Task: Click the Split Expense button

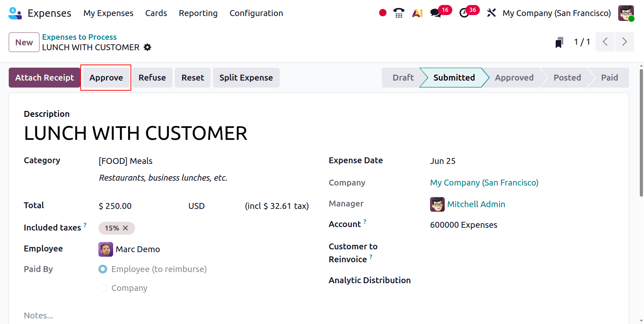Action: [x=246, y=77]
